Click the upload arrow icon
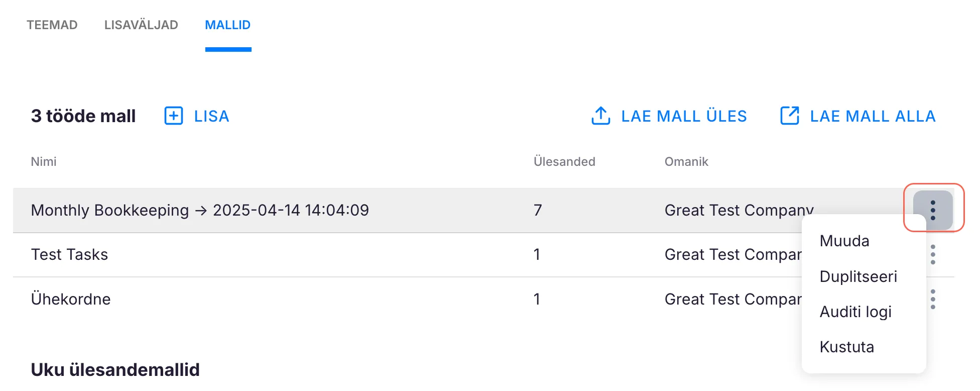Viewport: 980px width, 391px height. pyautogui.click(x=600, y=116)
